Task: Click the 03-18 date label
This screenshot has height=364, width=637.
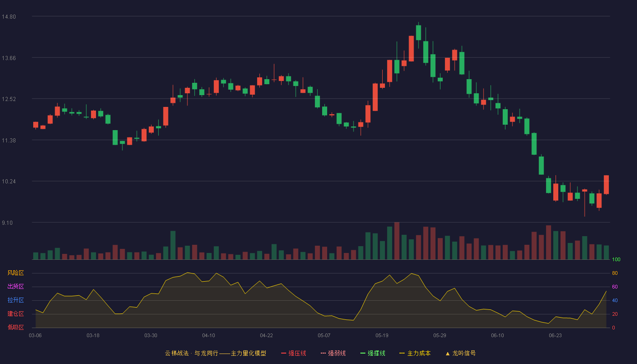Action: (93, 335)
